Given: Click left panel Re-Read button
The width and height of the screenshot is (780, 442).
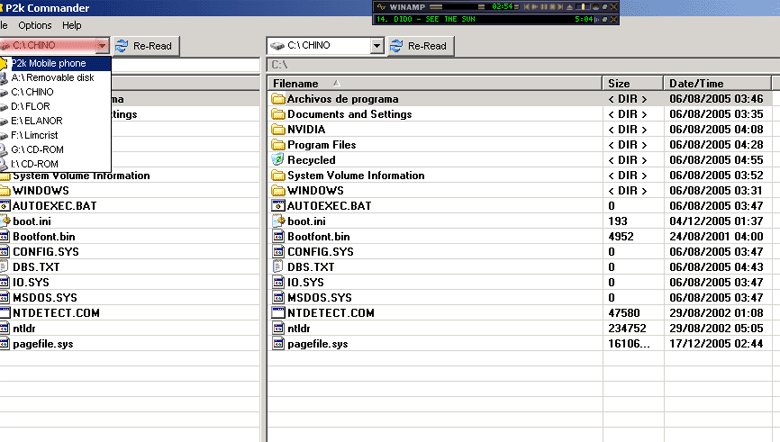Looking at the screenshot, I should click(x=145, y=46).
